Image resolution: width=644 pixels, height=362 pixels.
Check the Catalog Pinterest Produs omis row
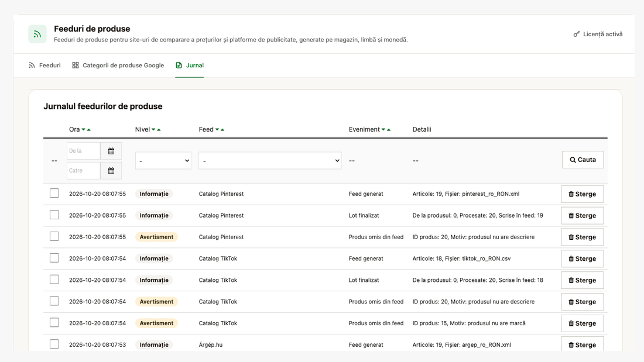(54, 236)
